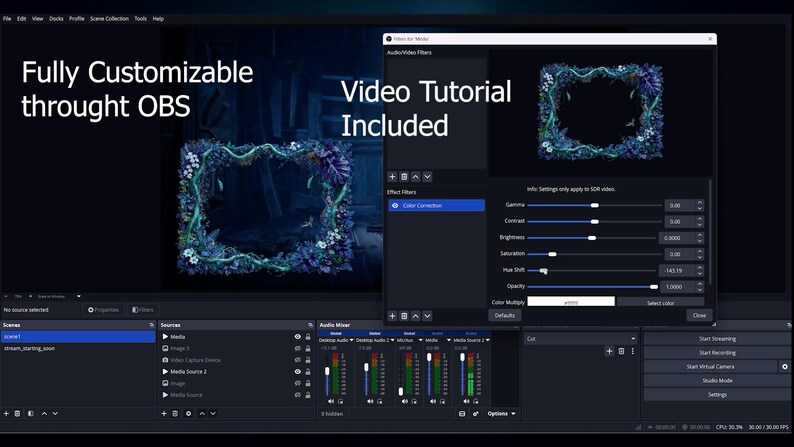Image resolution: width=794 pixels, height=447 pixels.
Task: Add a new source in Sources panel
Action: 164,414
